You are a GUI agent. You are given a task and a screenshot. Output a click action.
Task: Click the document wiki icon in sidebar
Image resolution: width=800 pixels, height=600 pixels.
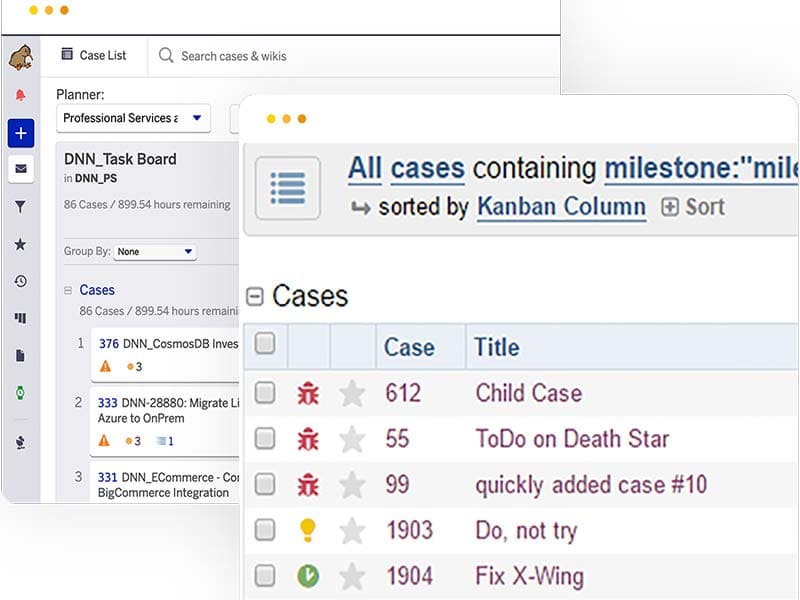[x=20, y=355]
